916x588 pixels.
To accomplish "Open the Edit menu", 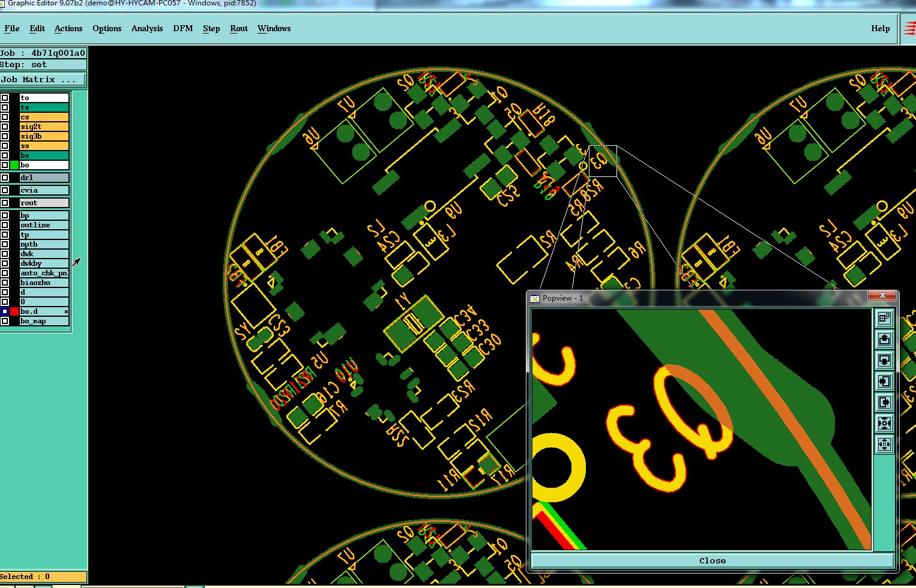I will [37, 28].
